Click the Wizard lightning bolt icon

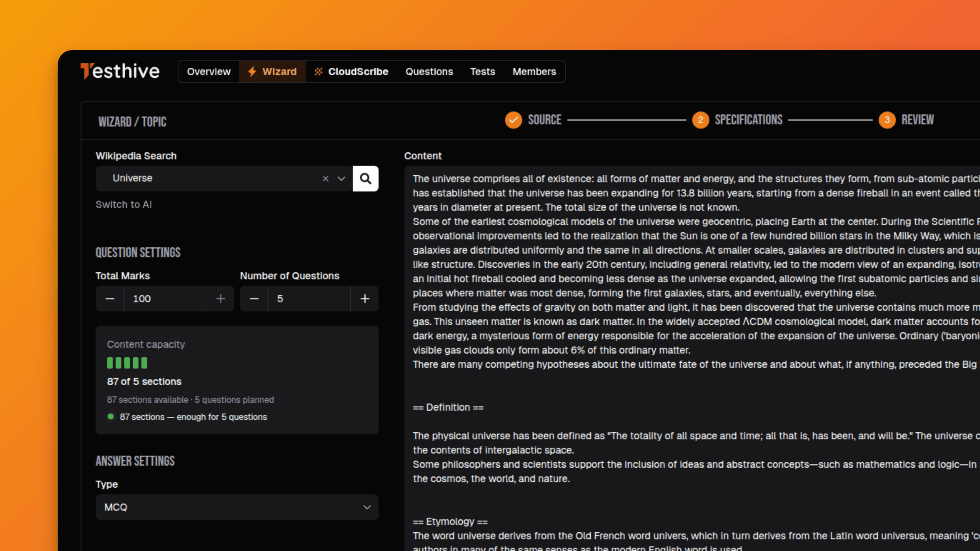click(x=252, y=72)
